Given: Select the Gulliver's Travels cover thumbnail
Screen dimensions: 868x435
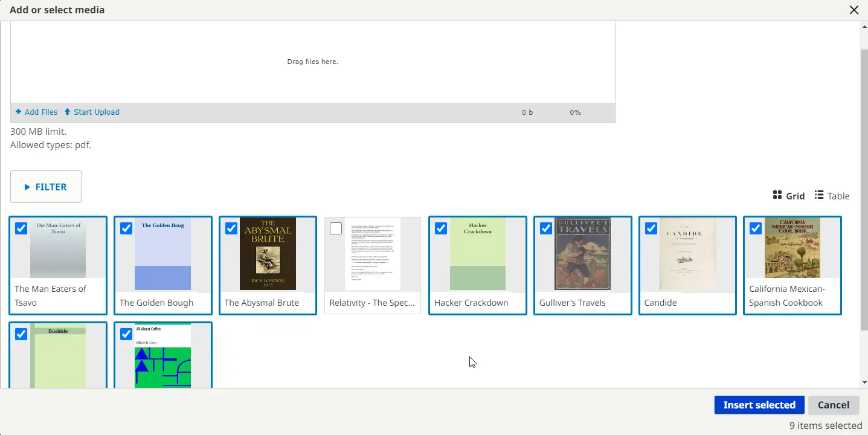Looking at the screenshot, I should pos(582,254).
